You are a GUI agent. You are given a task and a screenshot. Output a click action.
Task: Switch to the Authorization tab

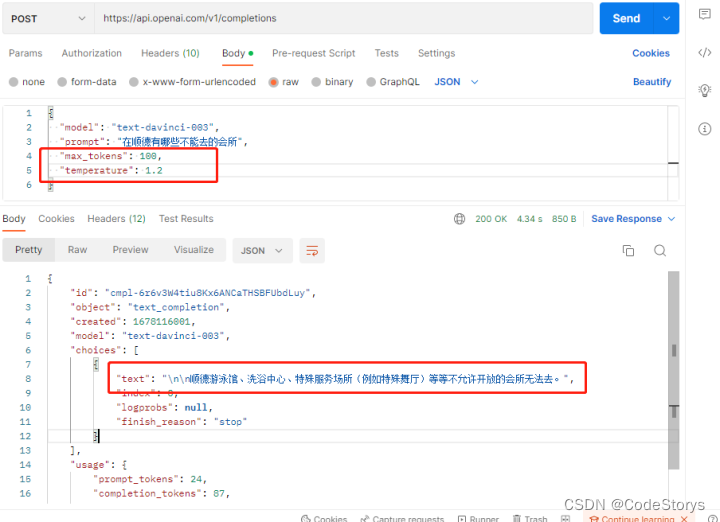click(92, 53)
